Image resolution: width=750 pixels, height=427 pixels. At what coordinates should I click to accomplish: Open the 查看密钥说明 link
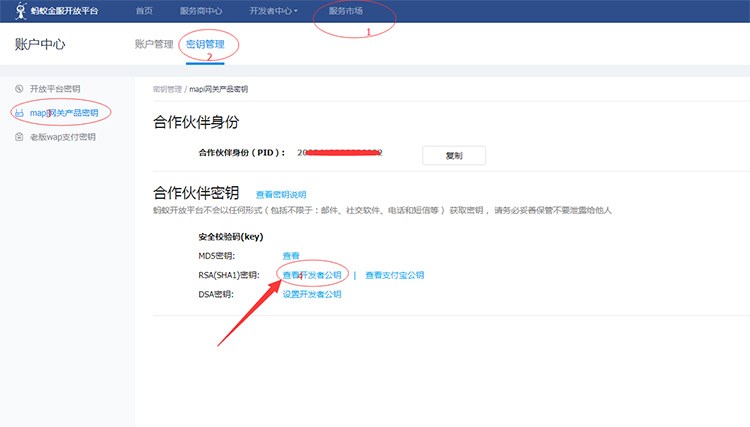click(x=281, y=194)
